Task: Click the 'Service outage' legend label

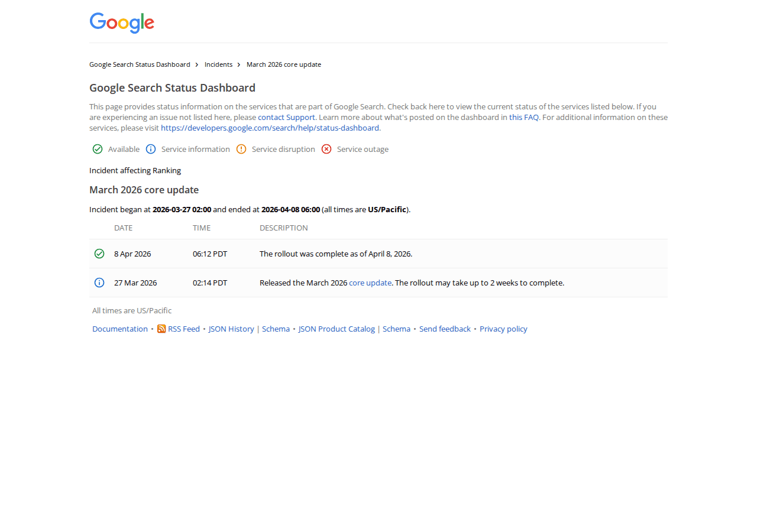Action: pos(363,149)
